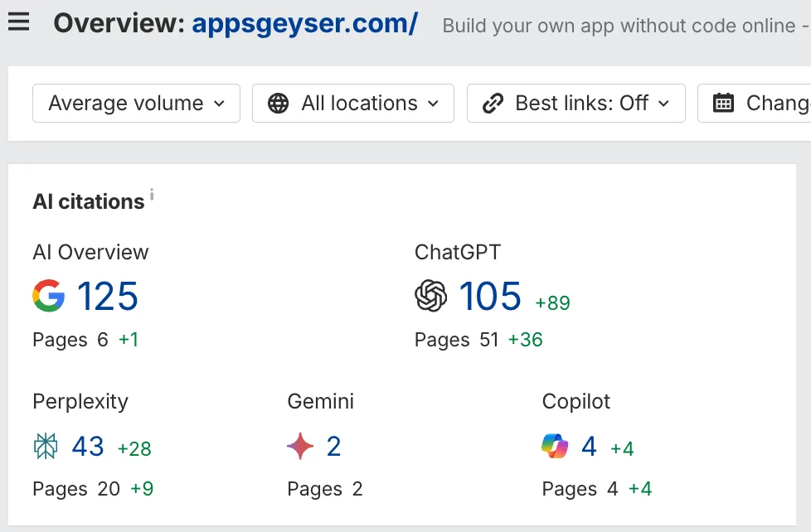
Task: Toggle the Best links: Off dropdown
Action: 576,104
